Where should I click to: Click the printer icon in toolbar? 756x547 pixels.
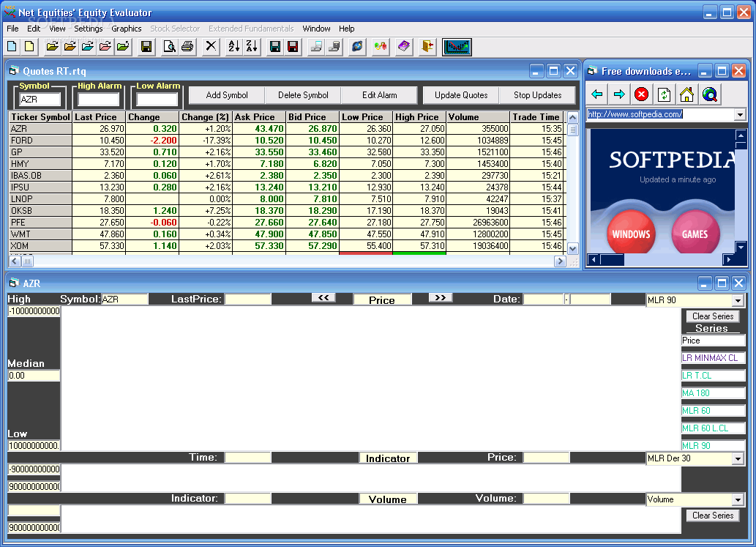187,47
